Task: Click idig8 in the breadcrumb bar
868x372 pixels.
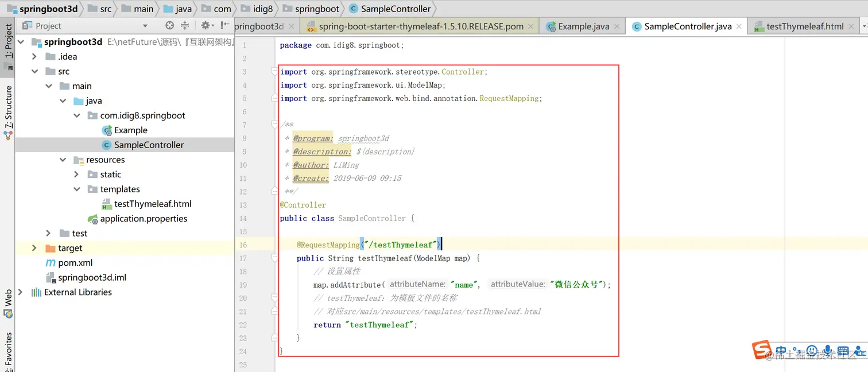Action: point(263,9)
